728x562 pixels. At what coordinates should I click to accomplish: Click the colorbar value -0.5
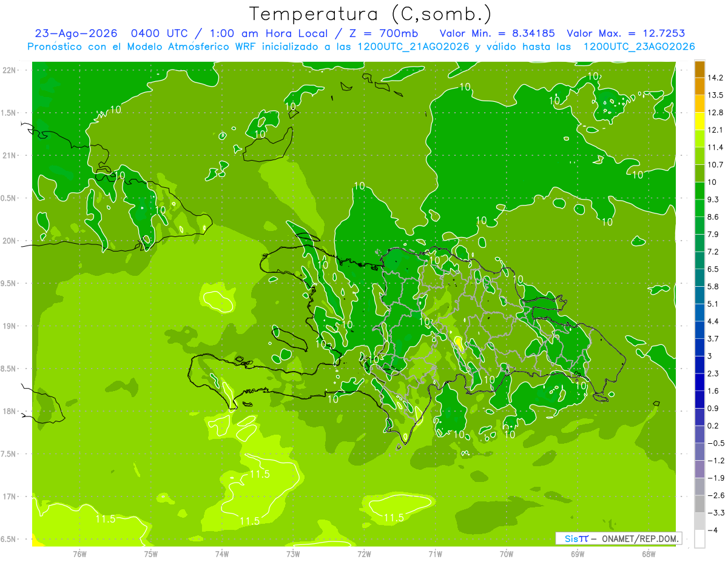pyautogui.click(x=716, y=443)
